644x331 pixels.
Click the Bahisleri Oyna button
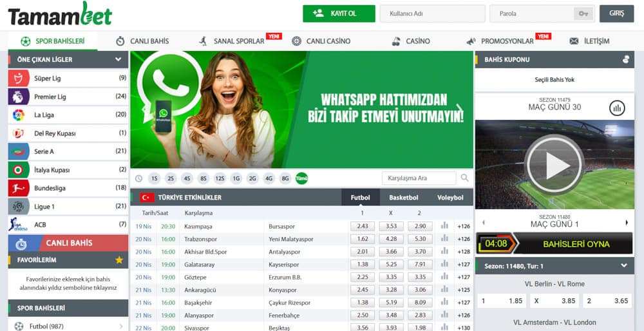pos(576,244)
